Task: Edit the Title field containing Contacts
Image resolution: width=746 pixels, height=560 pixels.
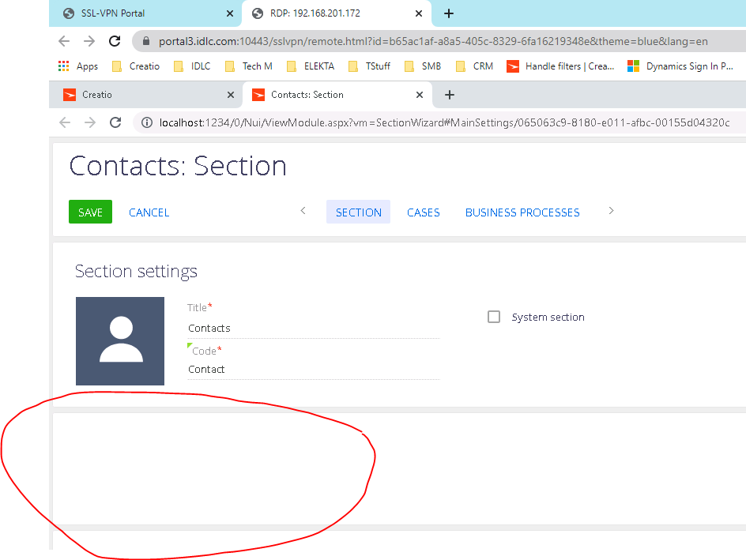Action: 314,328
